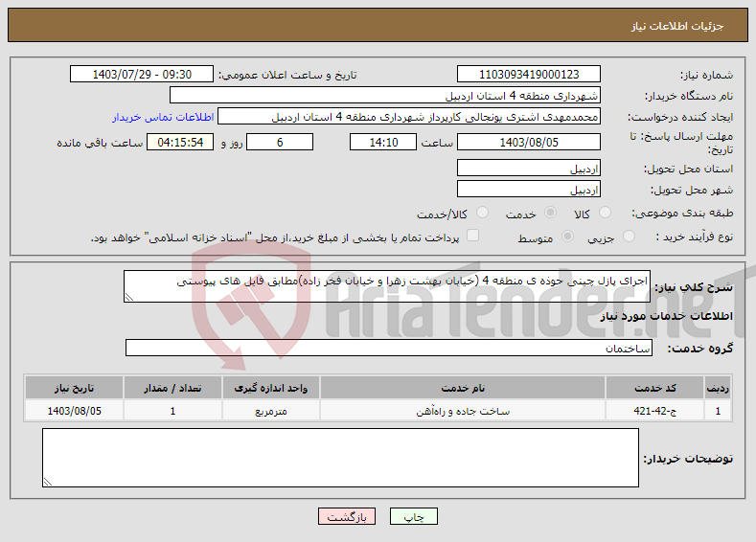Click the delivery province field اردبیل
Image resolution: width=756 pixels, height=542 pixels.
pyautogui.click(x=528, y=169)
